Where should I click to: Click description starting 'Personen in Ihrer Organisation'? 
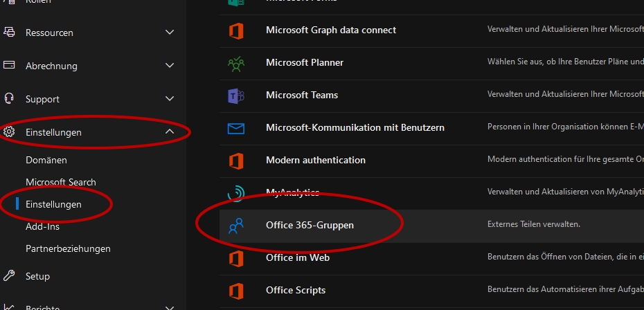[x=566, y=127]
